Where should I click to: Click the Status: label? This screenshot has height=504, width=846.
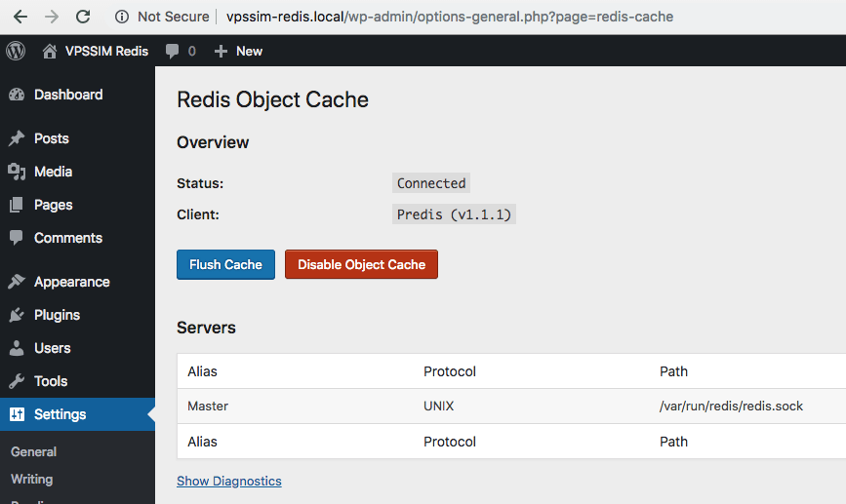click(200, 183)
